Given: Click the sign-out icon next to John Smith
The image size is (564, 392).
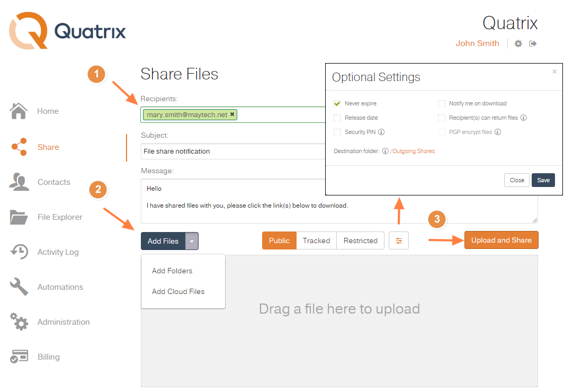Looking at the screenshot, I should click(533, 43).
